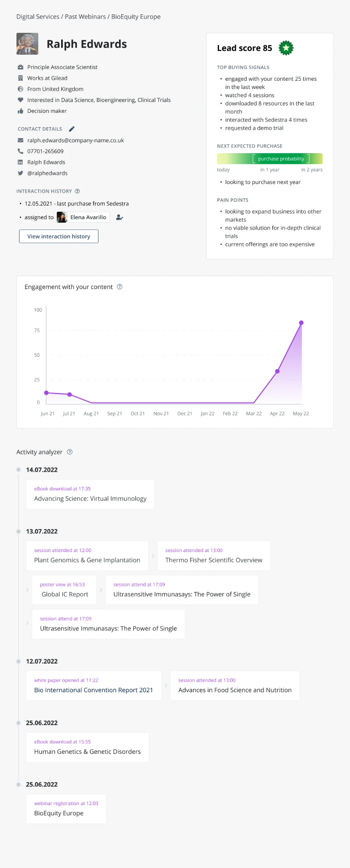Open Thermo Fisher Scientific Overview card
This screenshot has height=868, width=350.
coord(214,556)
